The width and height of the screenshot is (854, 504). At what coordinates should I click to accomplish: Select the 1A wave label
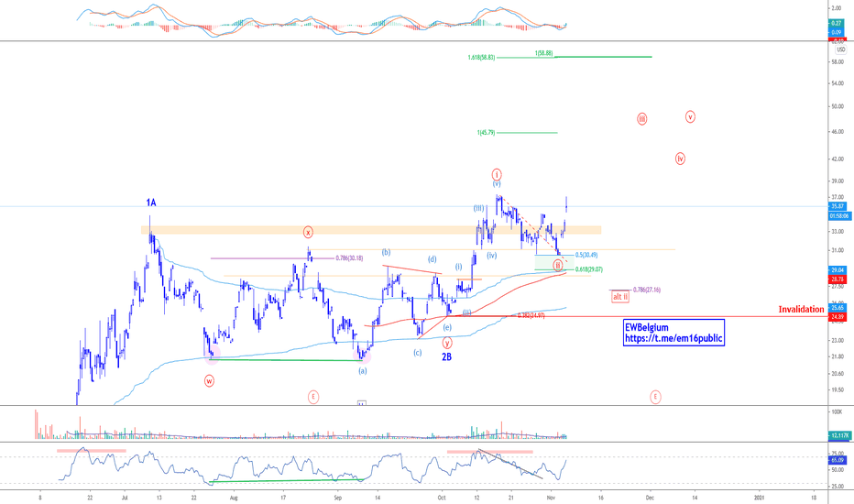[151, 203]
